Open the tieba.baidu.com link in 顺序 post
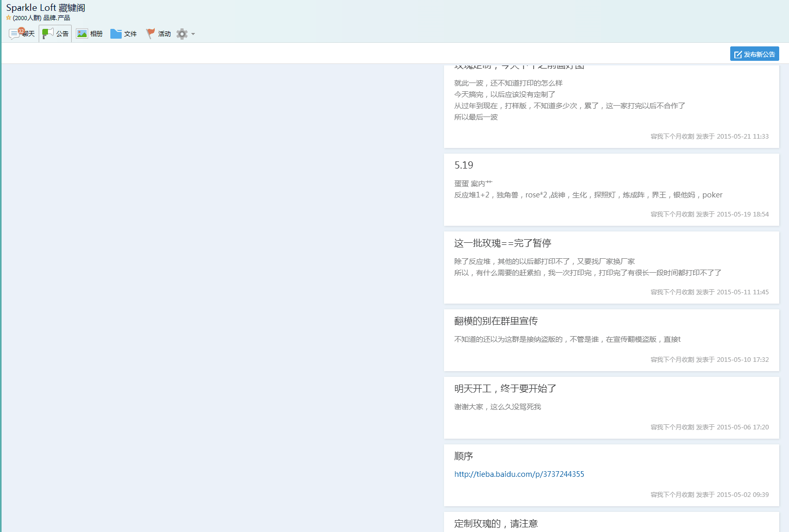 (x=519, y=474)
